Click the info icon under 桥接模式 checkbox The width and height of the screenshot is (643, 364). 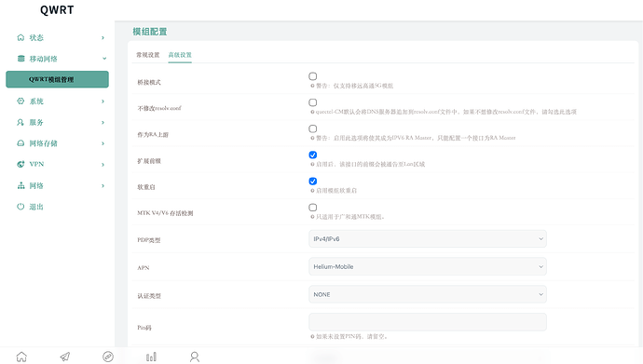(312, 86)
